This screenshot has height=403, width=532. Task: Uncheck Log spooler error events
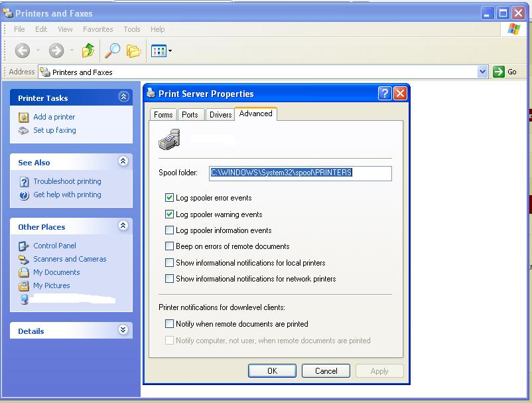pyautogui.click(x=169, y=198)
